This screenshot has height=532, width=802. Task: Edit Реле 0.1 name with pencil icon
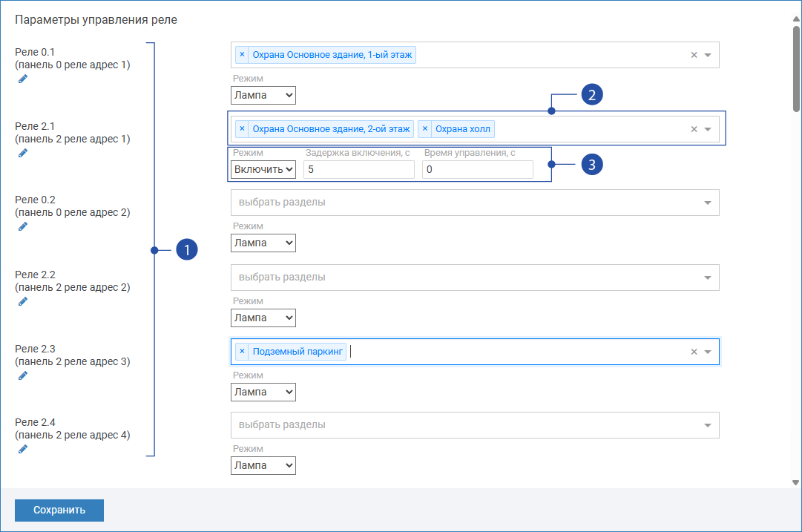click(x=23, y=79)
